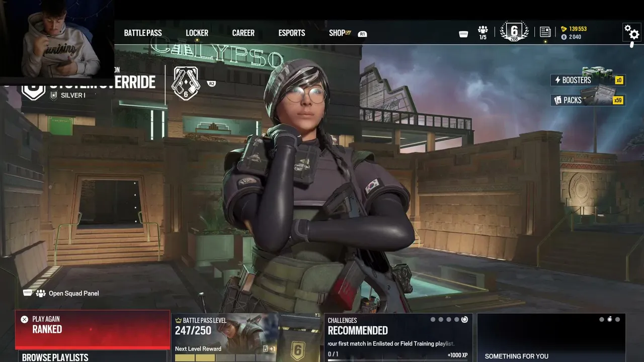
Task: Select last Something For You carousel dot
Action: click(x=617, y=319)
